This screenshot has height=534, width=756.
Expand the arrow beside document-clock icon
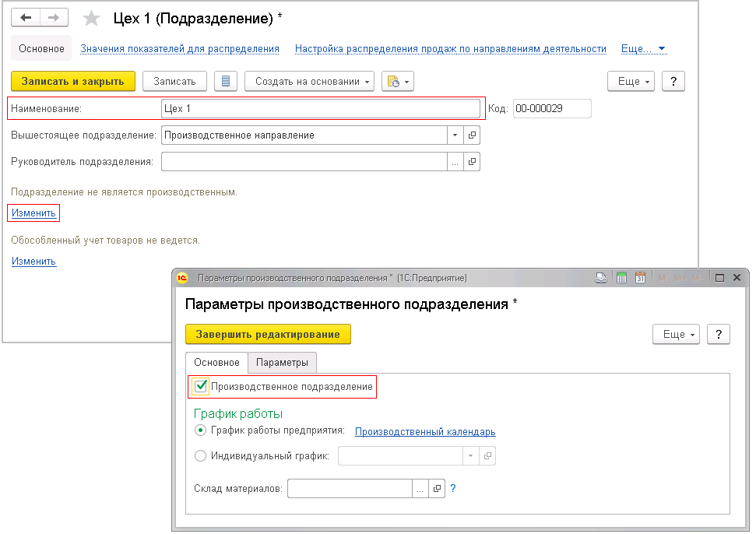click(x=407, y=82)
